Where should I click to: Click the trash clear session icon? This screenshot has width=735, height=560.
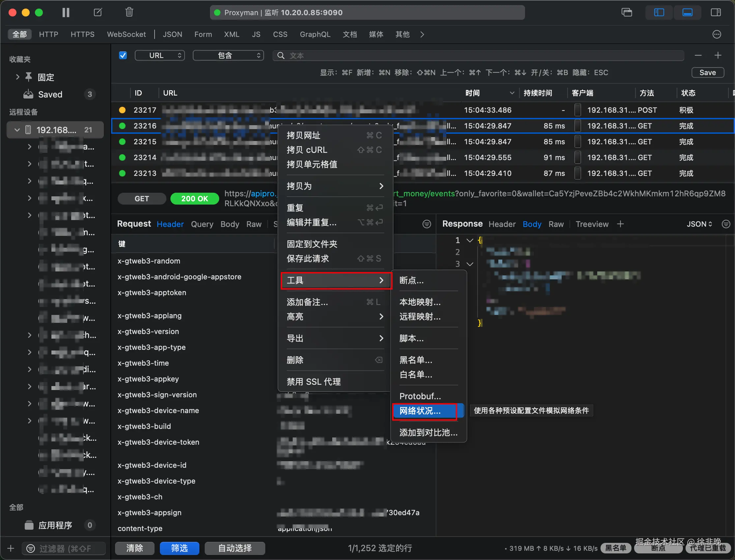pos(129,13)
